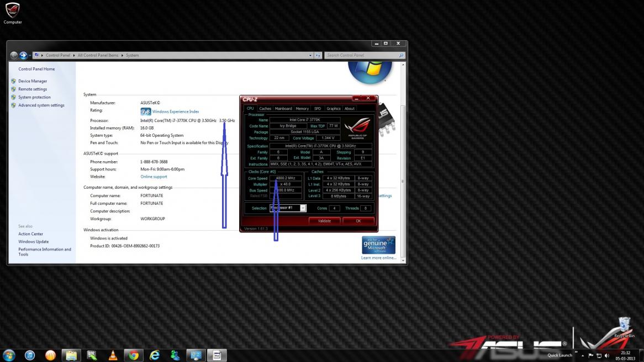644x362 pixels.
Task: Expand the arrow after Control Panel breadcrumb
Action: (x=74, y=55)
